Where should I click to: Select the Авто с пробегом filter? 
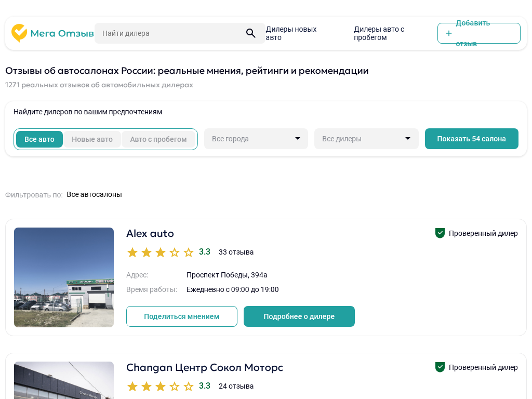click(158, 139)
